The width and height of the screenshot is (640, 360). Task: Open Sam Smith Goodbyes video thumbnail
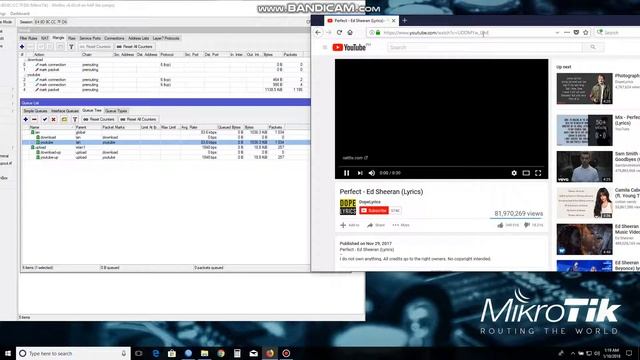pos(584,167)
